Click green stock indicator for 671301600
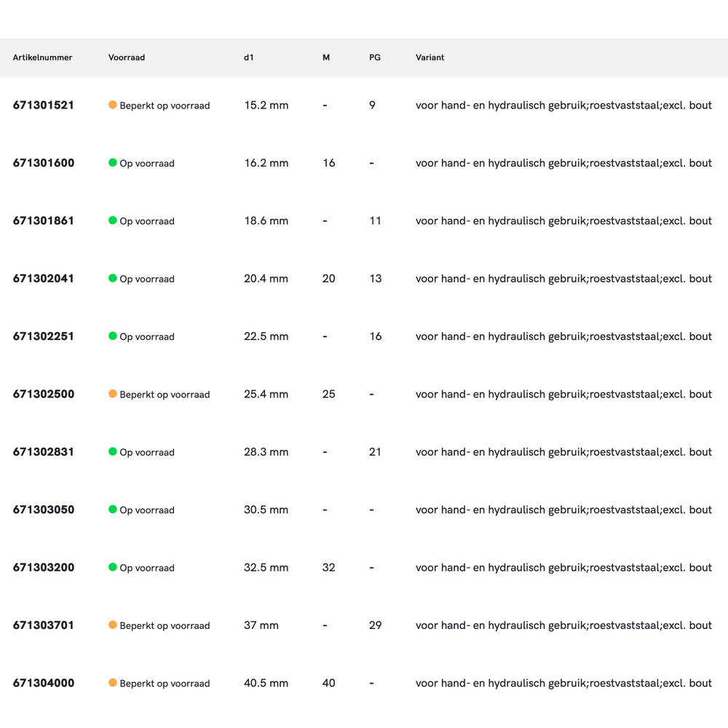Image resolution: width=728 pixels, height=728 pixels. tap(113, 162)
